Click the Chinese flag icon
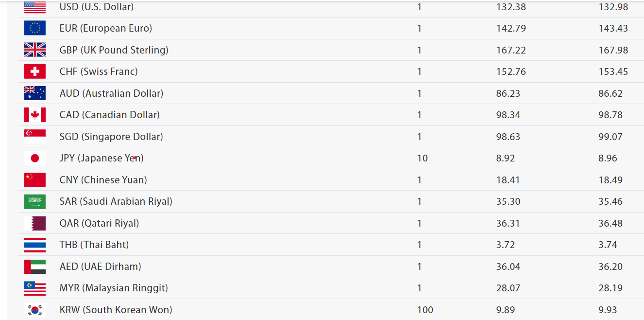The image size is (644, 320). [x=35, y=180]
